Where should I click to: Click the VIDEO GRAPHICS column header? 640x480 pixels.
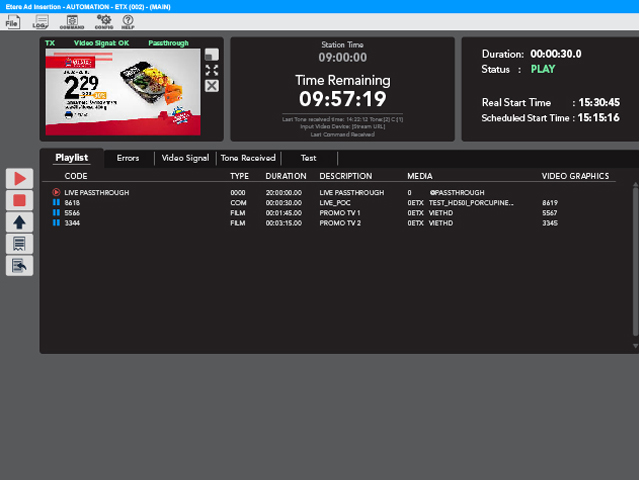(x=575, y=176)
